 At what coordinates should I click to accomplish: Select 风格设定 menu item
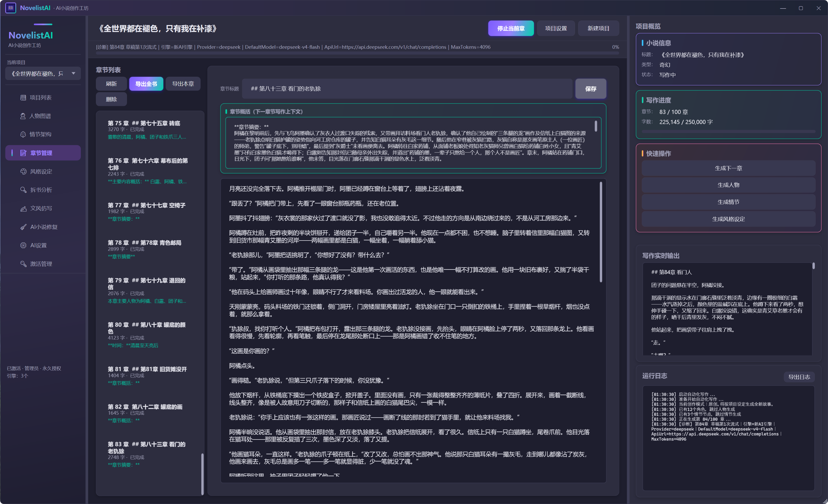43,171
